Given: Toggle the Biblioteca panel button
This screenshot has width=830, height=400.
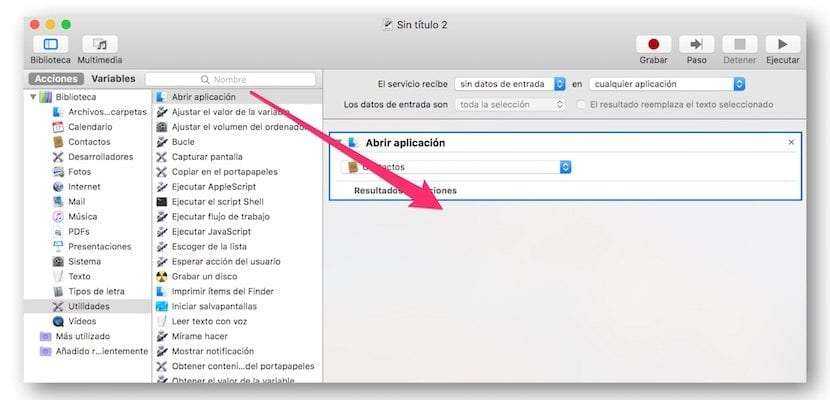Looking at the screenshot, I should tap(50, 45).
